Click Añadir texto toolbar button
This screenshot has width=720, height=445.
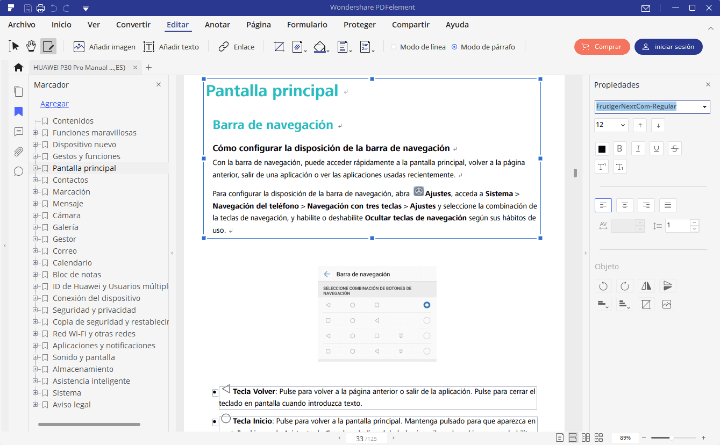click(x=171, y=46)
